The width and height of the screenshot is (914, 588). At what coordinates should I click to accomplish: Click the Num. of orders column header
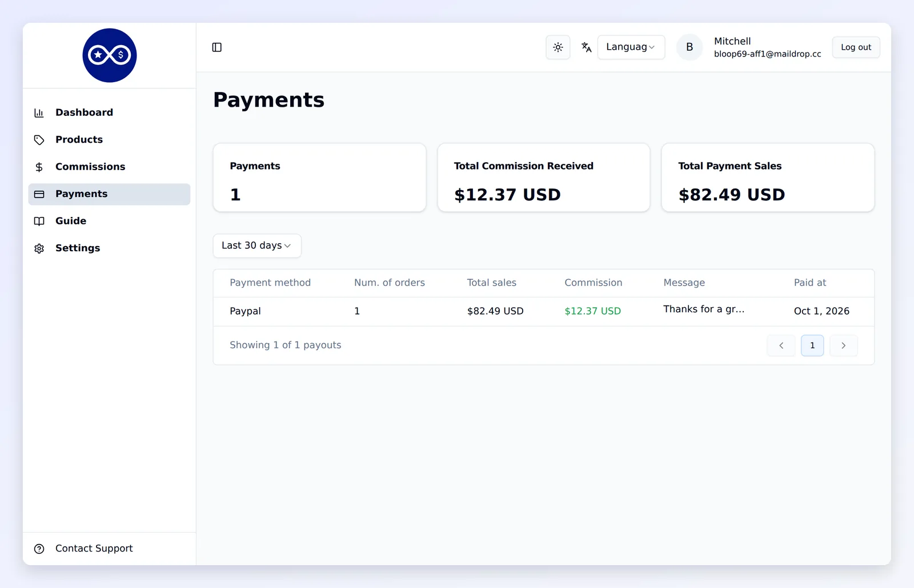click(x=390, y=283)
